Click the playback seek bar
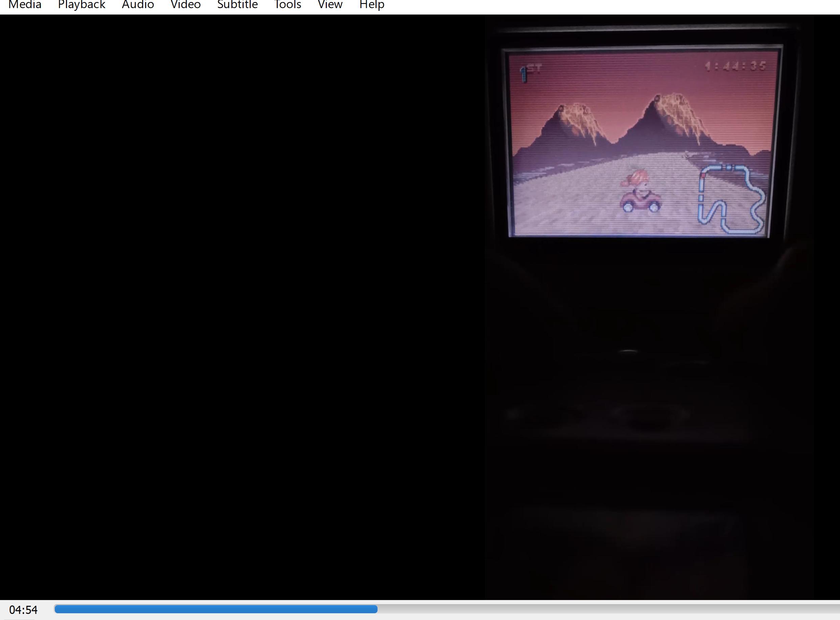This screenshot has width=840, height=620. 447,609
